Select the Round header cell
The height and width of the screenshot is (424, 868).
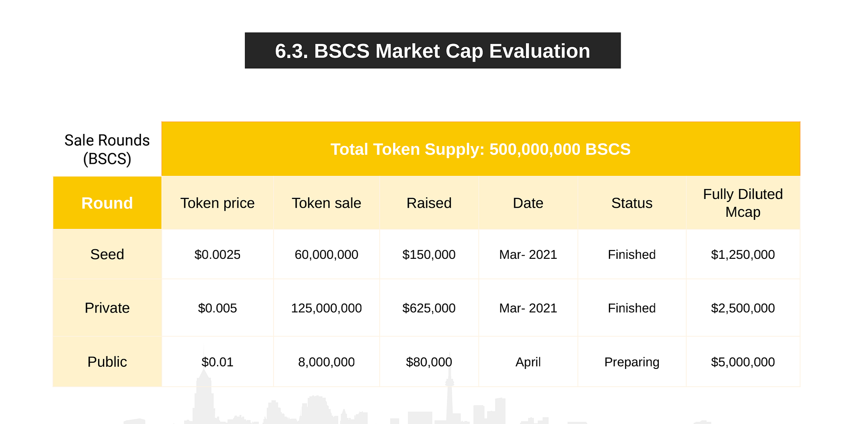107,203
